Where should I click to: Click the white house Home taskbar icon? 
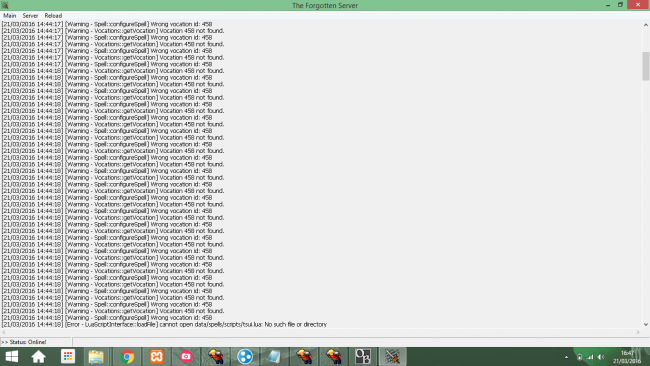click(x=39, y=356)
